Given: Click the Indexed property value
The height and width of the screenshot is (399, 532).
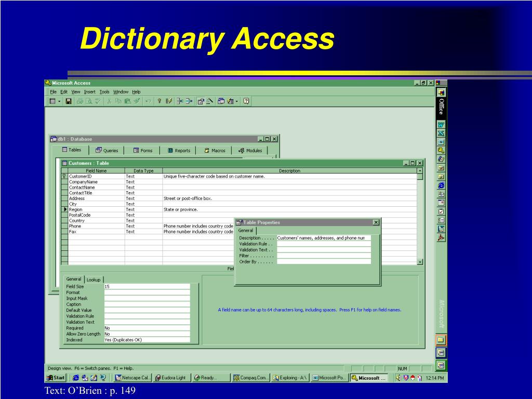Looking at the screenshot, I should click(x=147, y=340).
